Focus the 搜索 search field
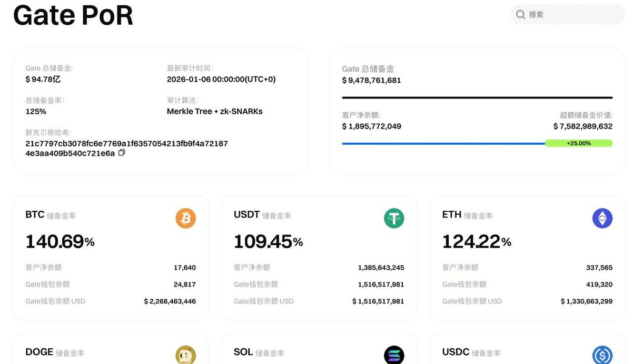The height and width of the screenshot is (364, 632). tap(568, 15)
